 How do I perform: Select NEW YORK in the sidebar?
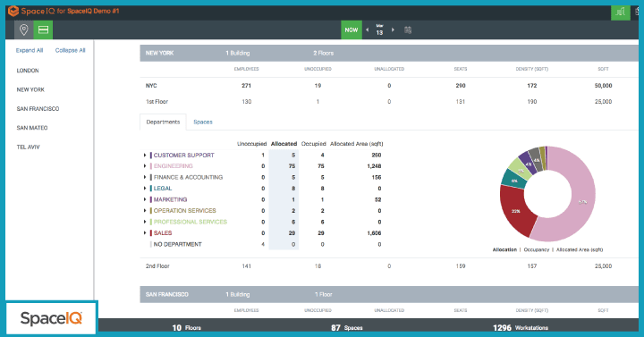pos(30,89)
